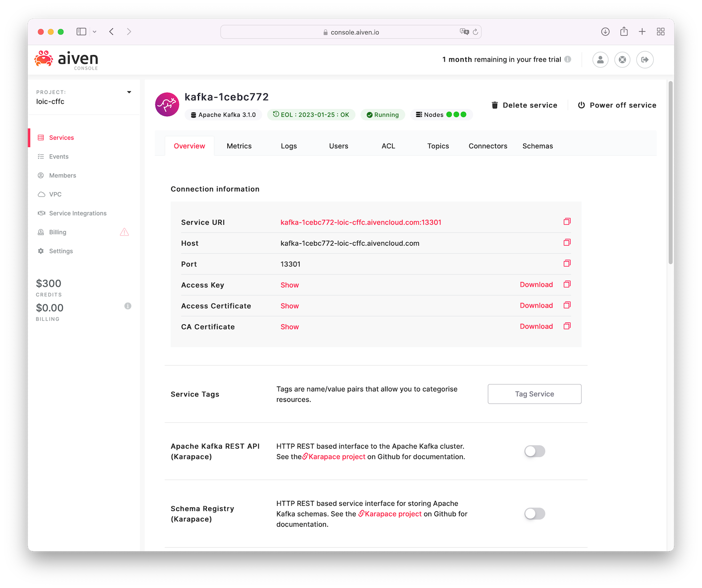702x588 pixels.
Task: Click the Safari address bar
Action: (351, 32)
